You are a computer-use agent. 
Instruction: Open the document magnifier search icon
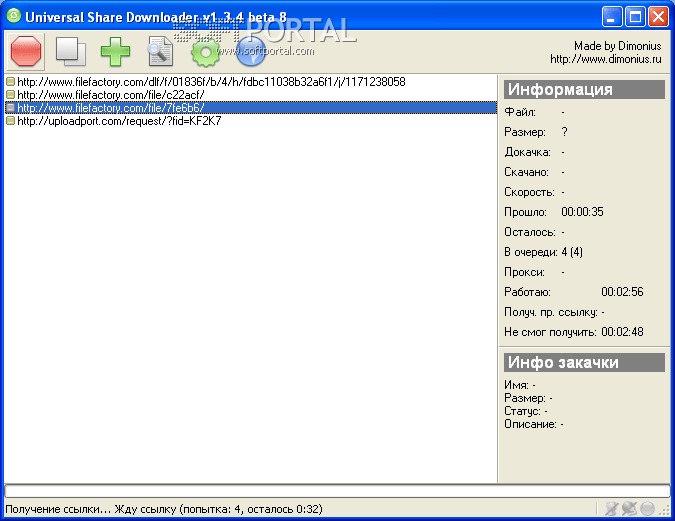click(161, 52)
